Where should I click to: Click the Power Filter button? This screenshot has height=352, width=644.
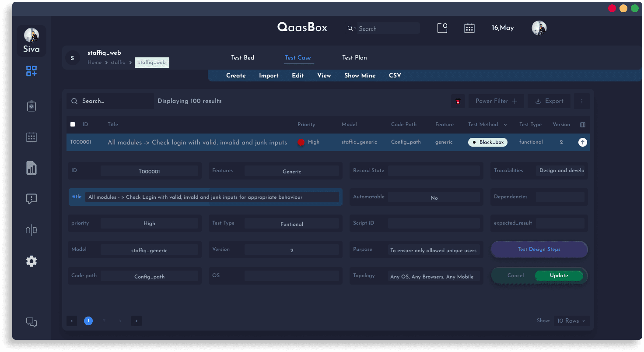point(496,101)
